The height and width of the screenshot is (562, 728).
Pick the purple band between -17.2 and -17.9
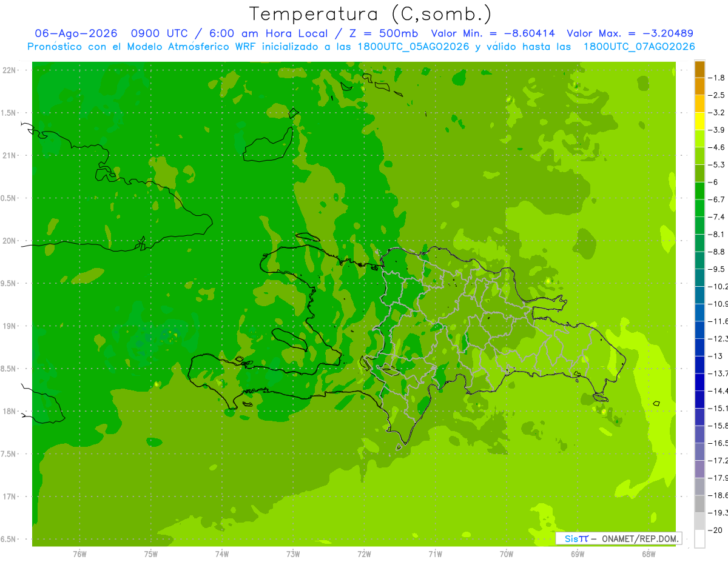[699, 469]
